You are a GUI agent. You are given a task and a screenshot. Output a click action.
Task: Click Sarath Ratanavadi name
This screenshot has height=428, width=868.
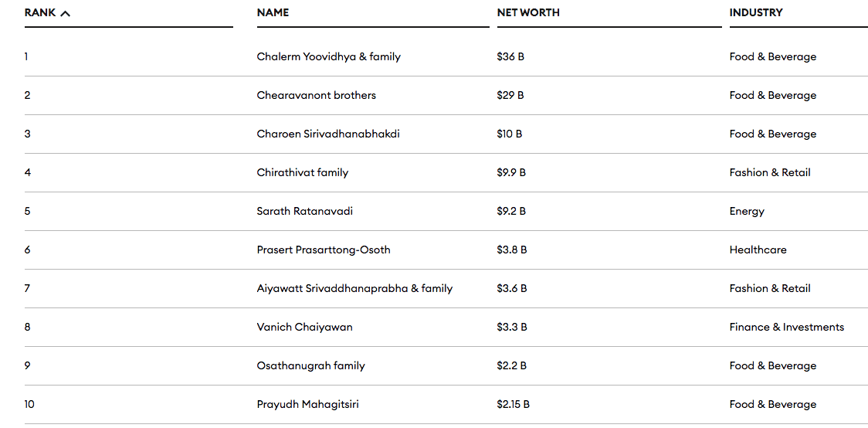[305, 211]
